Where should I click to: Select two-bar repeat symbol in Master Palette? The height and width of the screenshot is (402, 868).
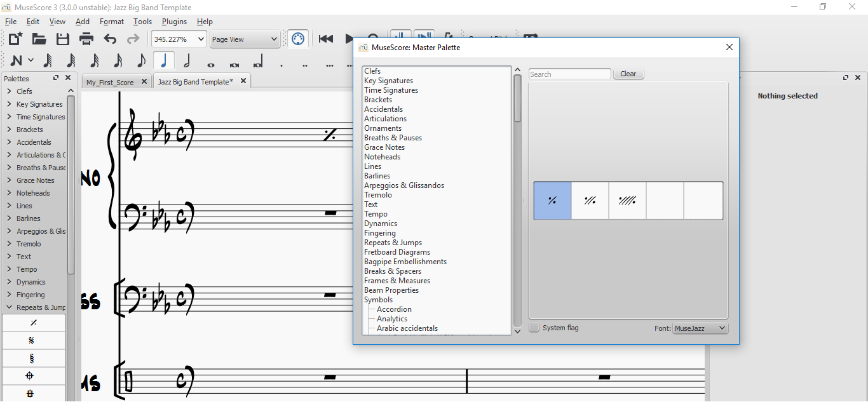point(590,201)
